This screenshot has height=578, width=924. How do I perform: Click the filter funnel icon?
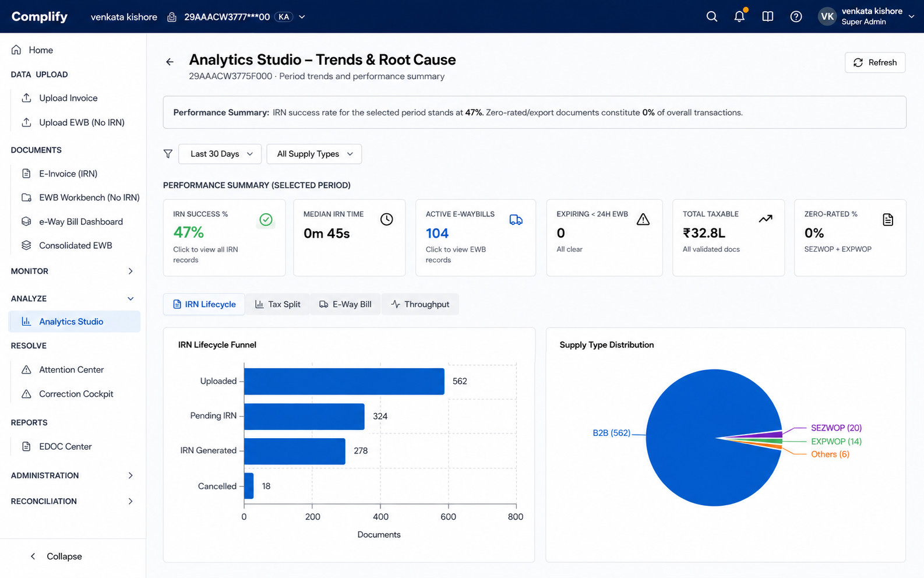pos(168,154)
